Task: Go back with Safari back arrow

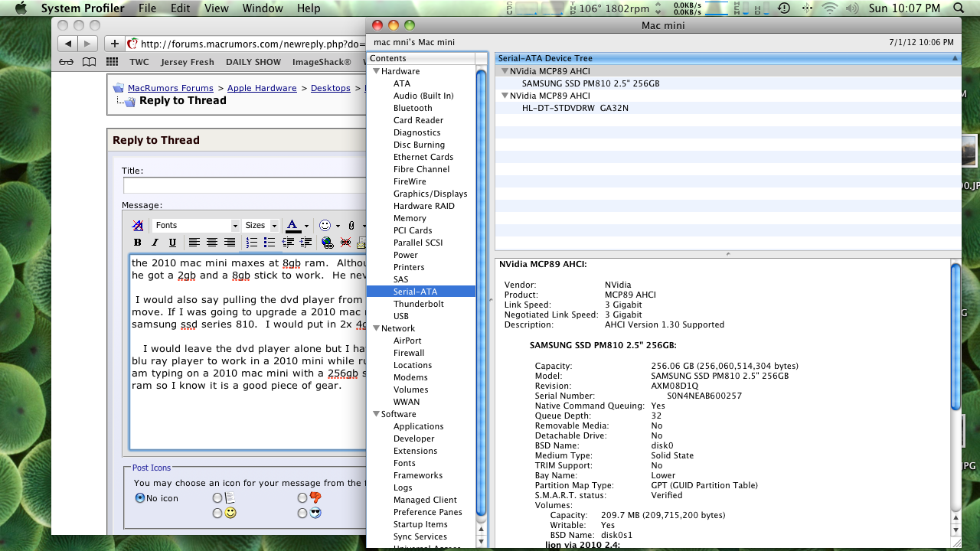Action: click(x=69, y=44)
